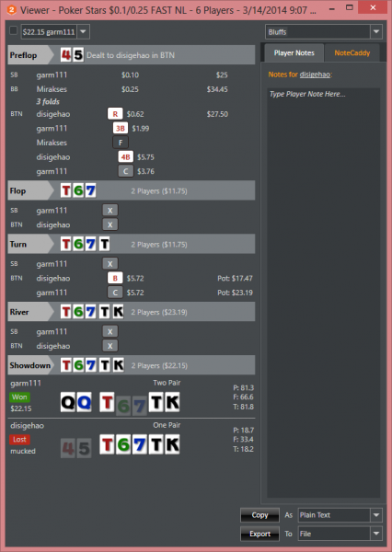Image resolution: width=392 pixels, height=552 pixels.
Task: Click garm111's turn C call badge
Action: pyautogui.click(x=115, y=293)
